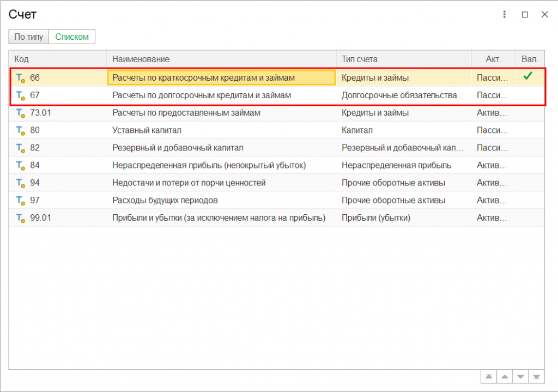This screenshot has height=392, width=558.
Task: Click the account icon next to code 73.01
Action: [21, 113]
